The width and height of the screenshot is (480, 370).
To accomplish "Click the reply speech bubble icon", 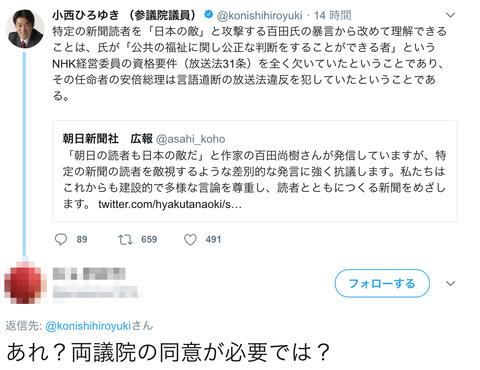I will 61,239.
